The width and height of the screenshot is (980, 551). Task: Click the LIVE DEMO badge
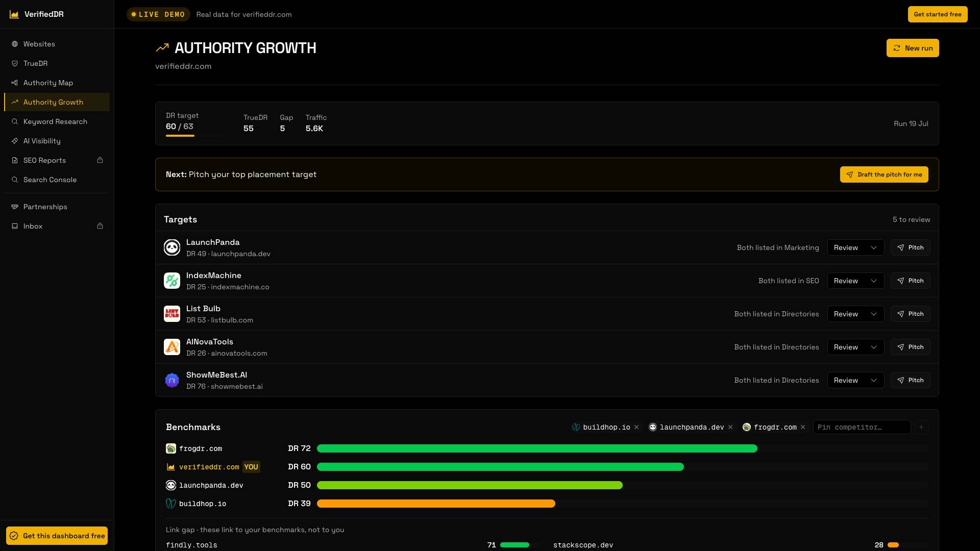pos(158,14)
